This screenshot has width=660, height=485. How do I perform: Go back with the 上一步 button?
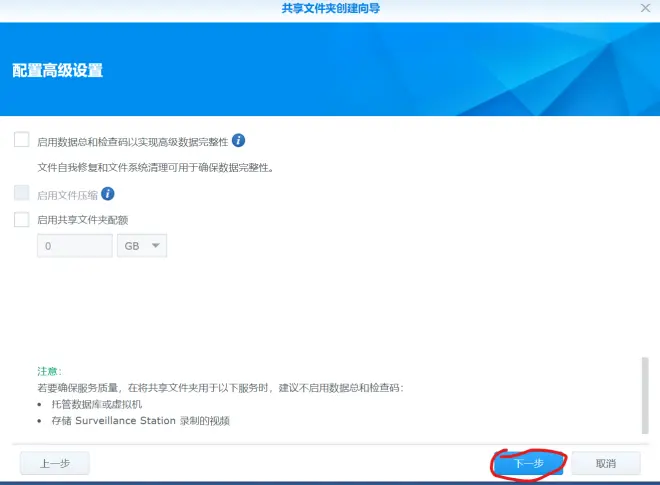[x=55, y=463]
